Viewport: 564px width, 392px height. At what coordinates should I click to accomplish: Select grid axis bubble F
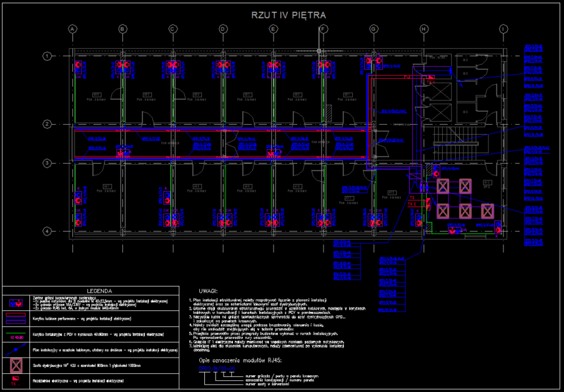click(323, 29)
